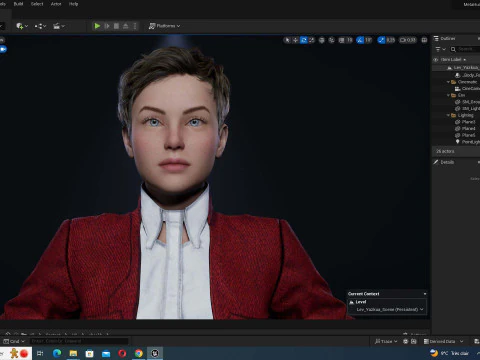Collapse the Env folder in Outliner
This screenshot has width=480, height=360.
[448, 95]
